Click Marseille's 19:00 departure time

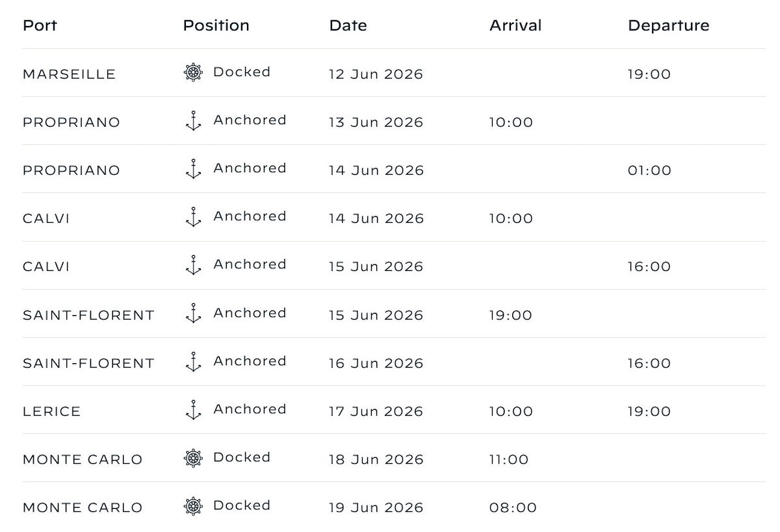point(649,74)
